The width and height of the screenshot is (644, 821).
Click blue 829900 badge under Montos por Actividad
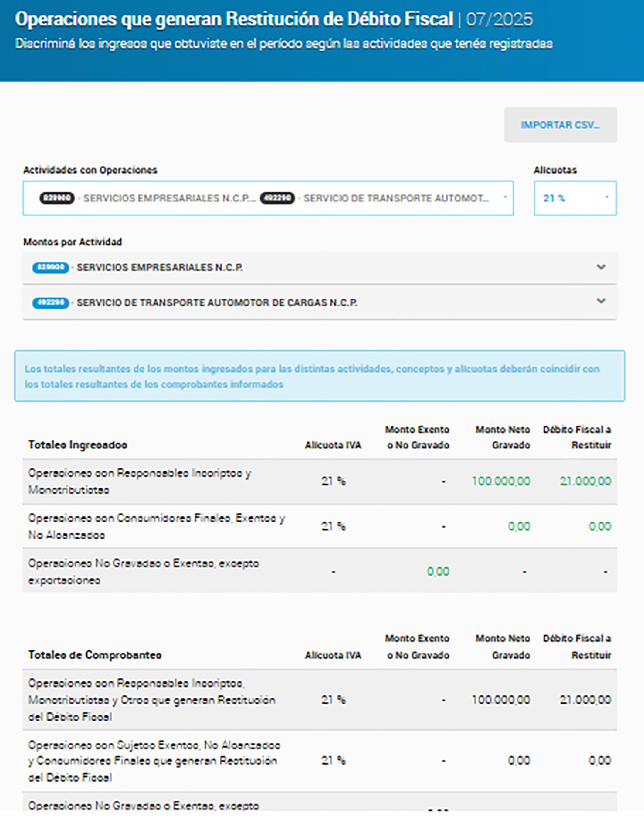pyautogui.click(x=50, y=268)
